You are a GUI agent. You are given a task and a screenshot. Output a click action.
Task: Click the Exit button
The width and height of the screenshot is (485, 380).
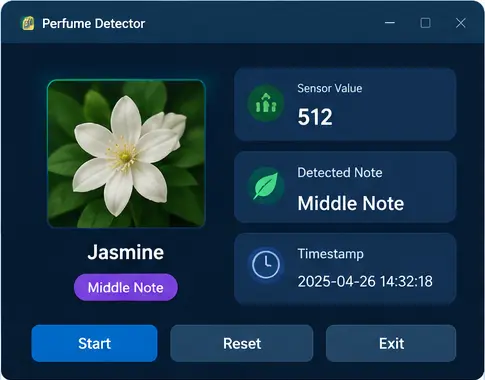(x=391, y=343)
